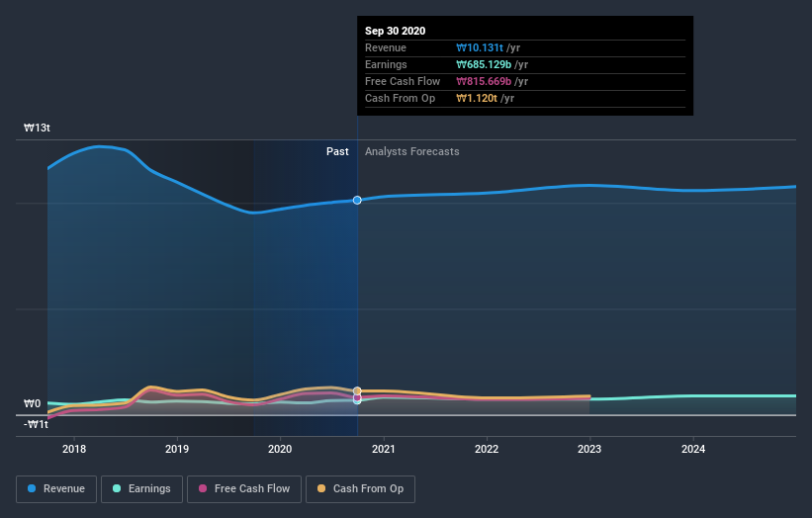Screen dimensions: 812x518
Task: Select the Free Cash Flow pink data point marker
Action: [x=357, y=397]
